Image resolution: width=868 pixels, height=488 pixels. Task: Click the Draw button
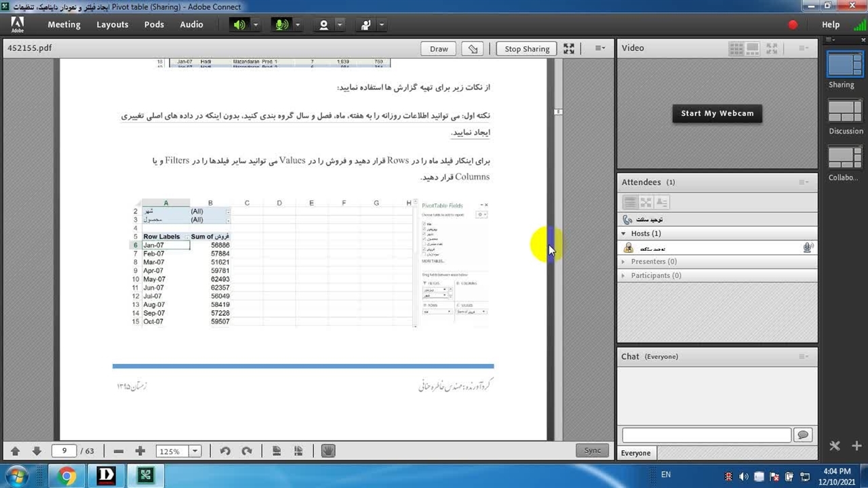(439, 49)
